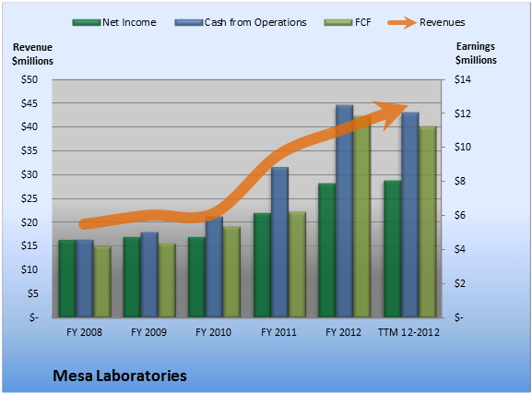Click the 'FY 2012' axis label
Screen dimensions: 532x394
(343, 332)
